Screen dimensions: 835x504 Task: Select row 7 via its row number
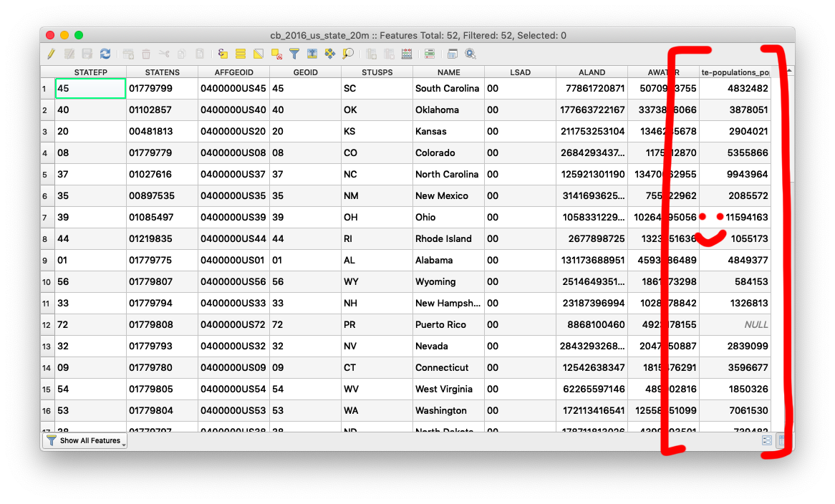47,217
